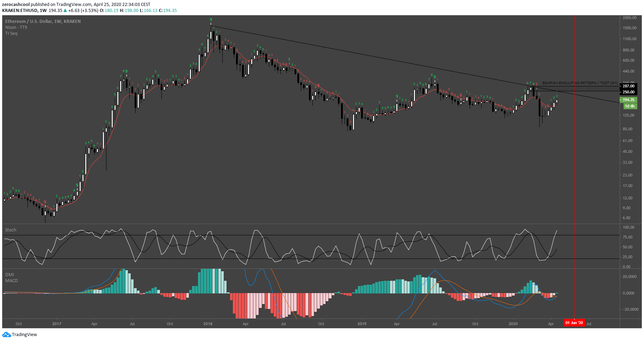
Task: Click the 2000.00 price axis value
Action: tap(630, 18)
